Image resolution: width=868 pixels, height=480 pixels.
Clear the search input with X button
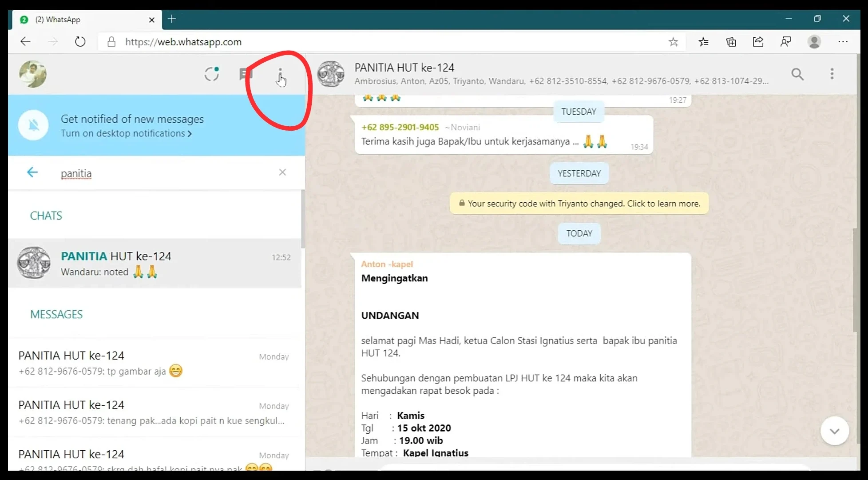(x=282, y=172)
